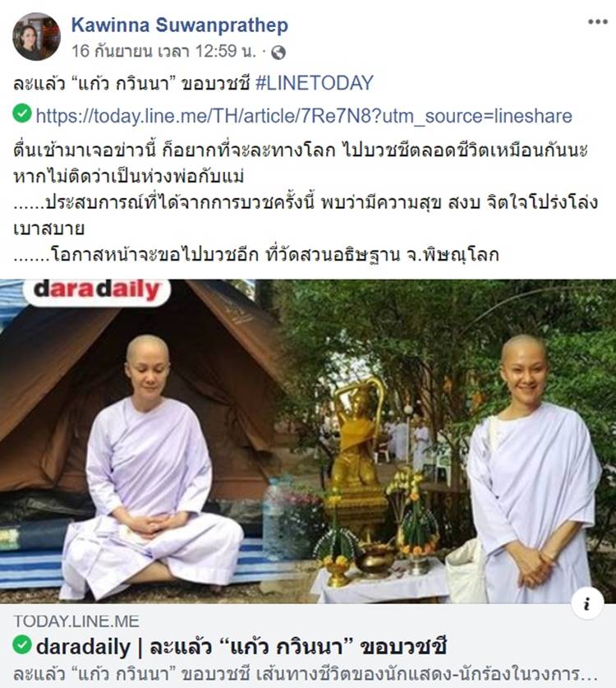Click the post timestamp 16 กันยายน 12:59 น.
Image resolution: width=616 pixels, height=688 pixels.
point(164,51)
